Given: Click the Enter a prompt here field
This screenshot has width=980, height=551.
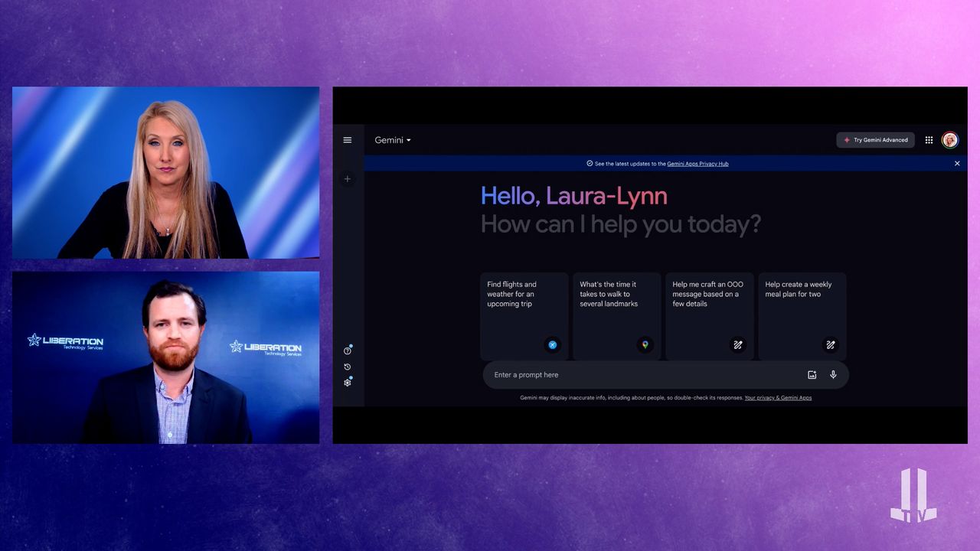Looking at the screenshot, I should (x=643, y=375).
